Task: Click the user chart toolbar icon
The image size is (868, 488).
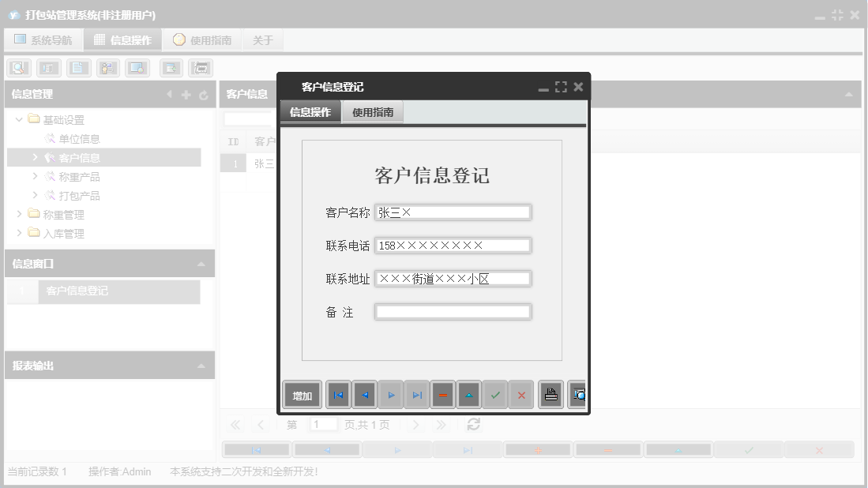Action: click(x=107, y=68)
